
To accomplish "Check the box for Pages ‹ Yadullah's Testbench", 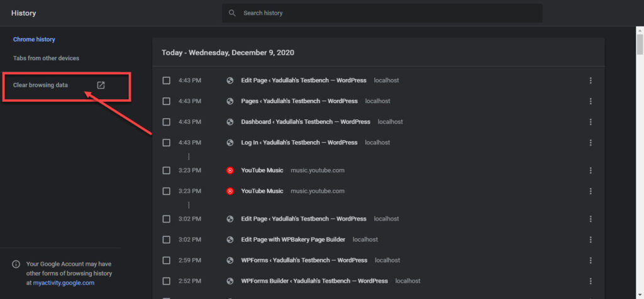I will pyautogui.click(x=166, y=101).
